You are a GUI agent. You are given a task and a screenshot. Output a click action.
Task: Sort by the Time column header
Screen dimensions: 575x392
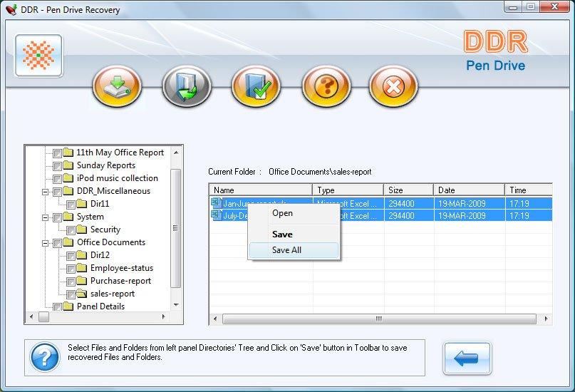click(529, 190)
